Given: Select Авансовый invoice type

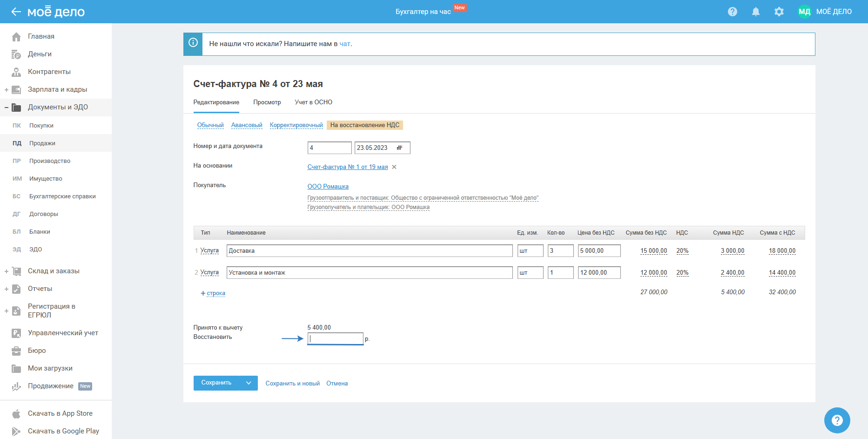Looking at the screenshot, I should 247,125.
